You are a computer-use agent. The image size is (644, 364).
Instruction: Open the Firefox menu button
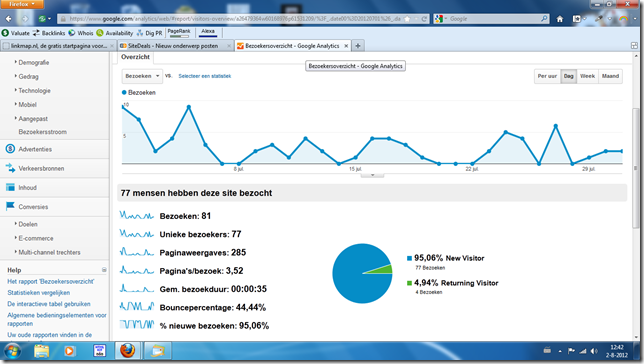(x=21, y=4)
